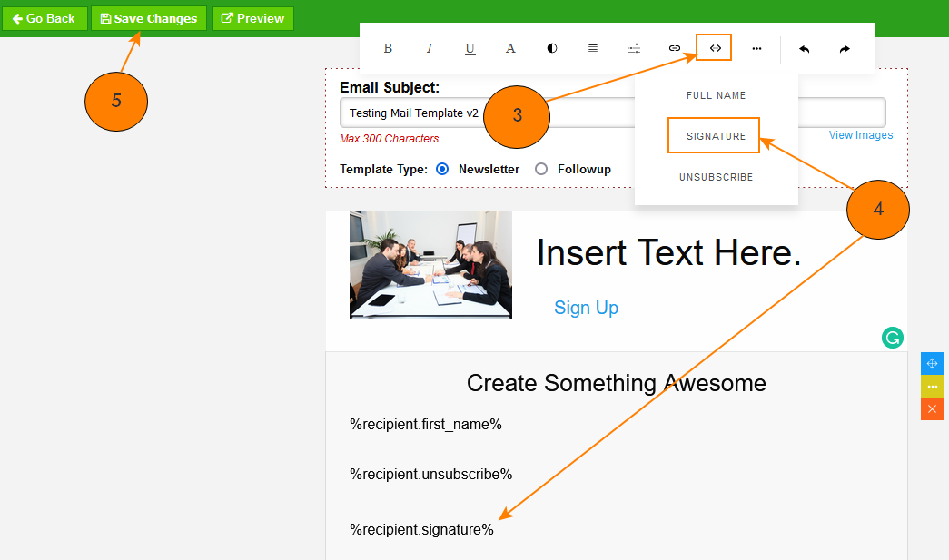This screenshot has width=949, height=560.
Task: Insert a hyperlink with the link icon
Action: (674, 48)
